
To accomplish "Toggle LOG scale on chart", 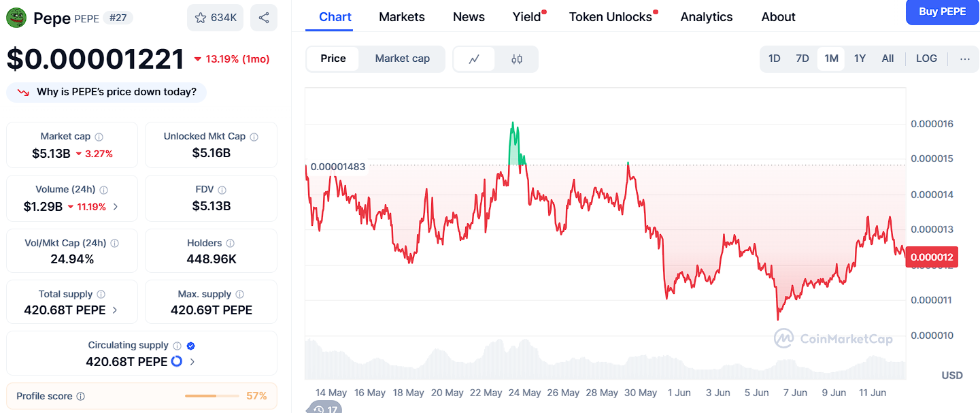I will (926, 59).
